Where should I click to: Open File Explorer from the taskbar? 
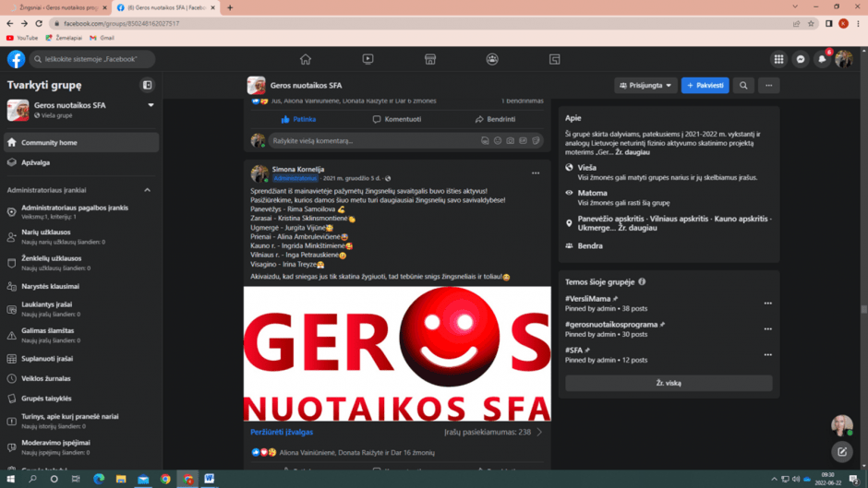click(x=121, y=479)
